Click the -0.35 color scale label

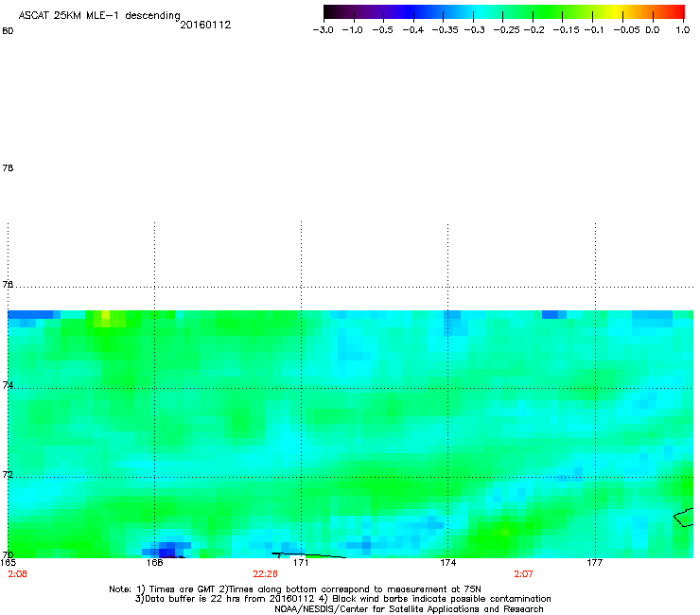point(446,30)
